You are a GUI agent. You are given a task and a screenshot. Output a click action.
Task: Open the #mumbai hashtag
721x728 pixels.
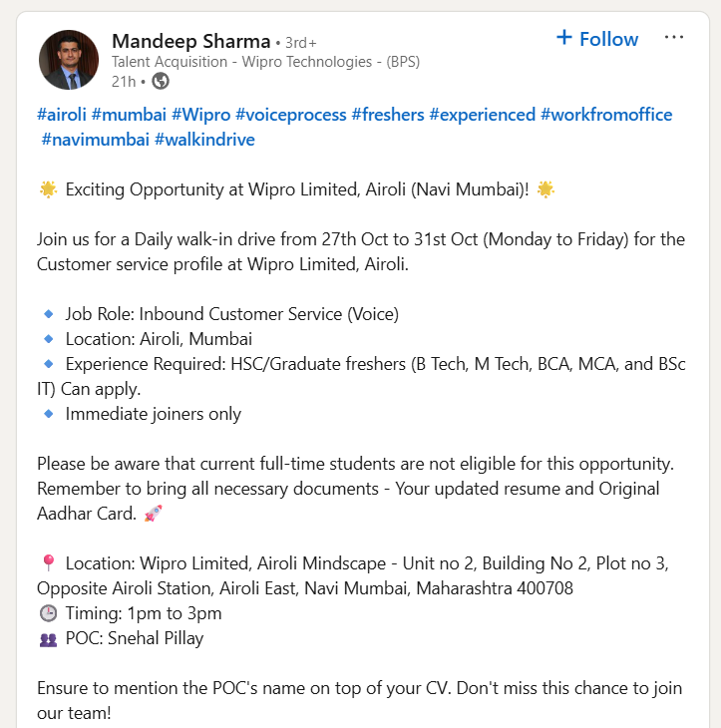click(x=129, y=115)
